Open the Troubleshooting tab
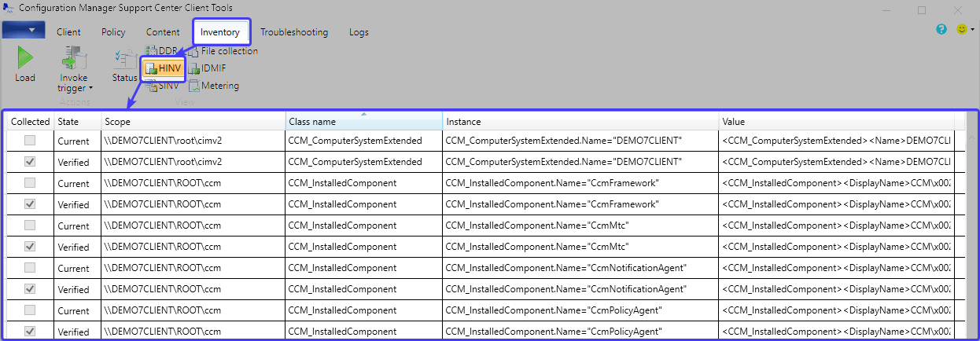 pos(294,32)
